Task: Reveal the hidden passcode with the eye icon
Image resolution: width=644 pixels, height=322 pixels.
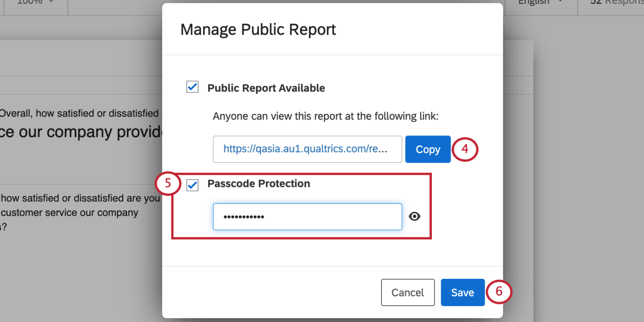Action: pyautogui.click(x=414, y=216)
